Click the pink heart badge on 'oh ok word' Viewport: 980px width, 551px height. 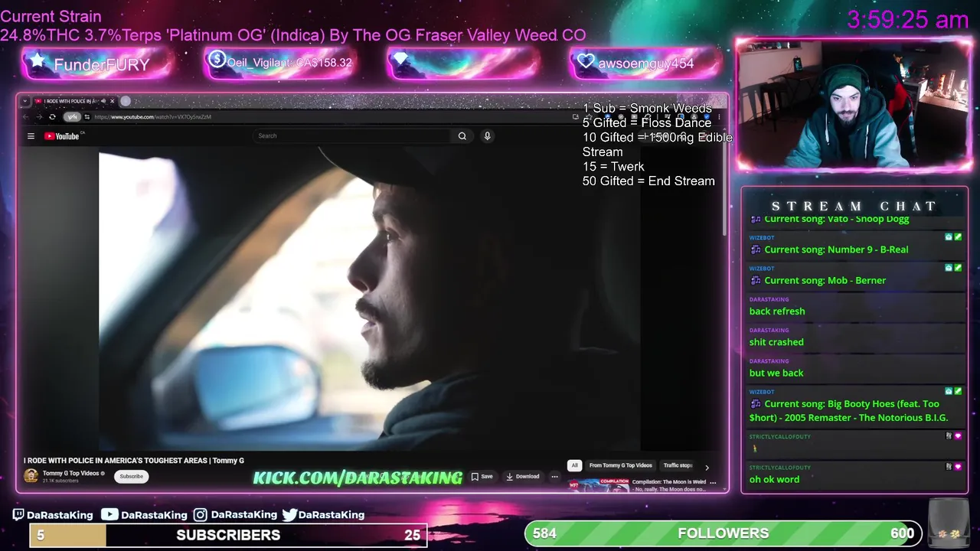pyautogui.click(x=958, y=466)
